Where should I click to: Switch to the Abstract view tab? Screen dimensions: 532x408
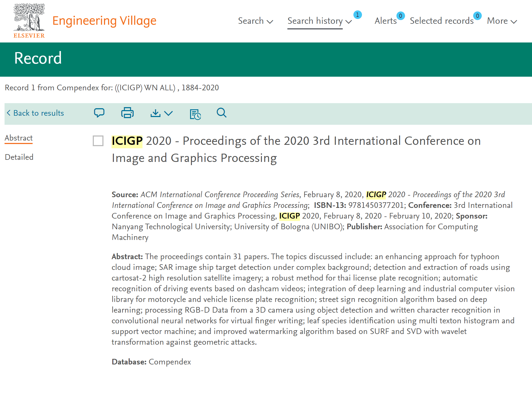click(19, 138)
